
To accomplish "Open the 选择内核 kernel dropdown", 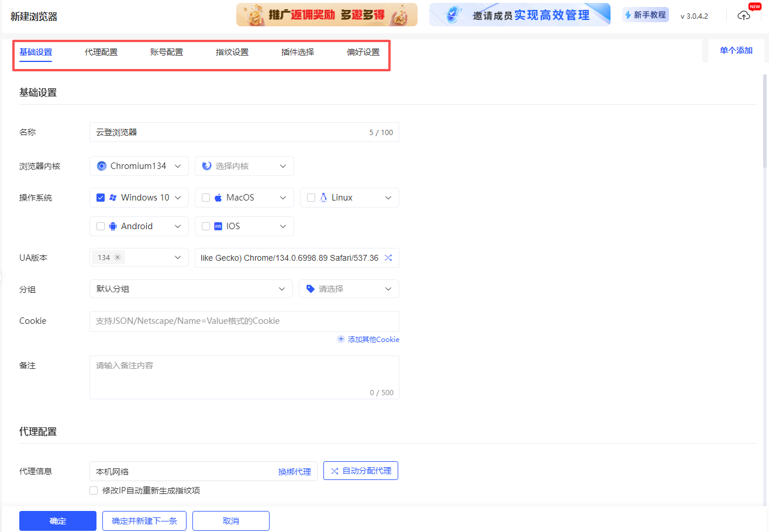I will pos(244,165).
